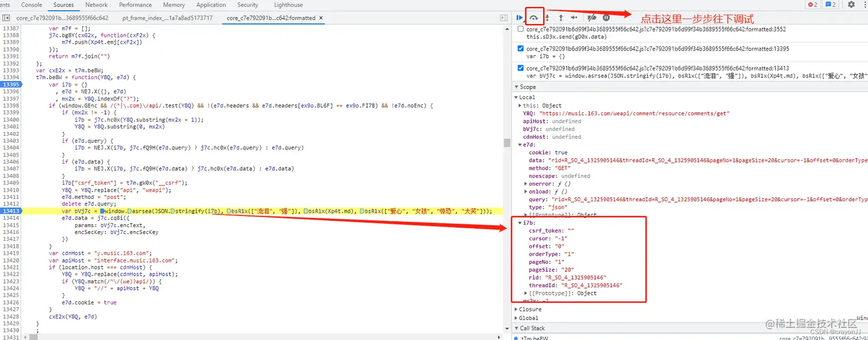Open DevTools settings gear
Image resolution: width=868 pixels, height=340 pixels.
coord(851,5)
